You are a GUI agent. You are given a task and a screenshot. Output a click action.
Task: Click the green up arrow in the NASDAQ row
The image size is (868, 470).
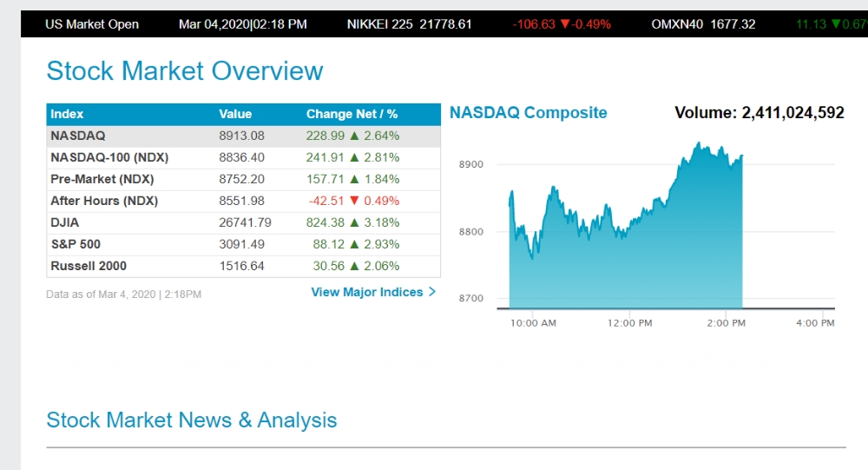click(x=354, y=136)
